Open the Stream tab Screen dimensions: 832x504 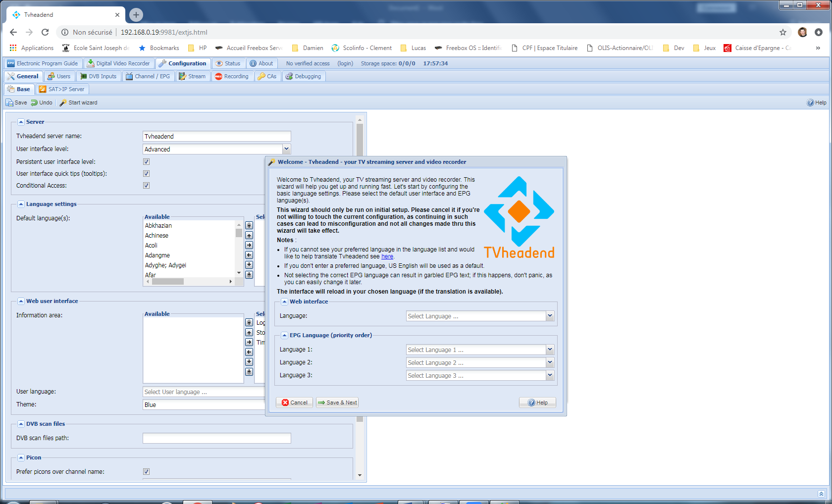tap(192, 76)
